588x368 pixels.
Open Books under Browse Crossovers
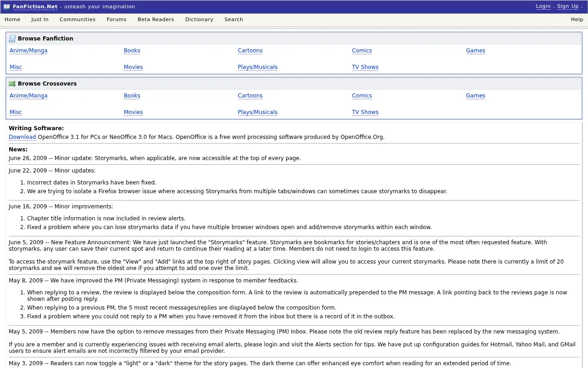(x=132, y=96)
